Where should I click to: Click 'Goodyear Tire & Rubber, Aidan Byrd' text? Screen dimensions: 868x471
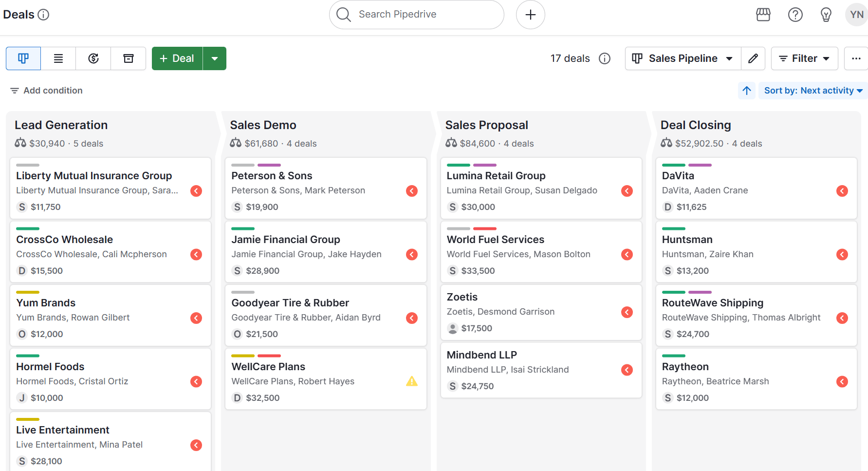(306, 318)
